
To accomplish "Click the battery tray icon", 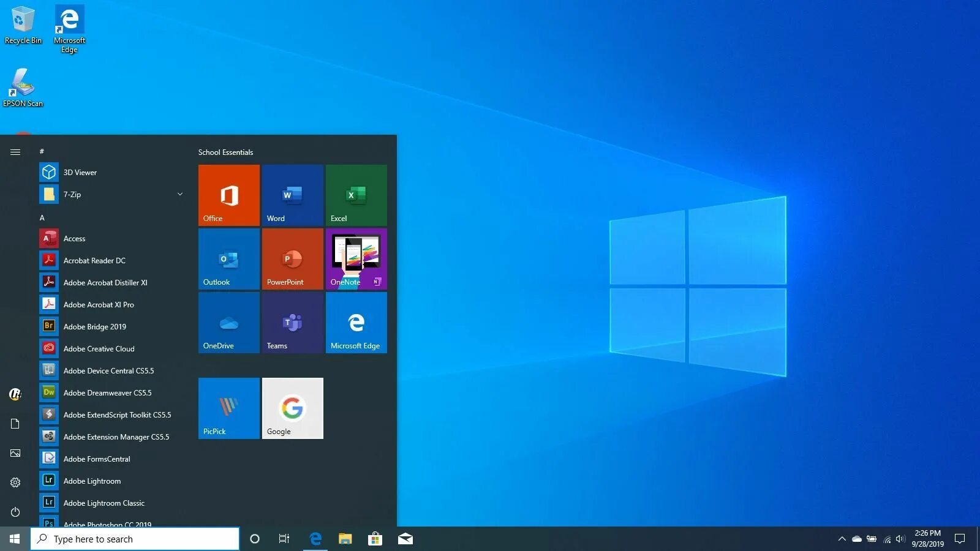I will (872, 539).
